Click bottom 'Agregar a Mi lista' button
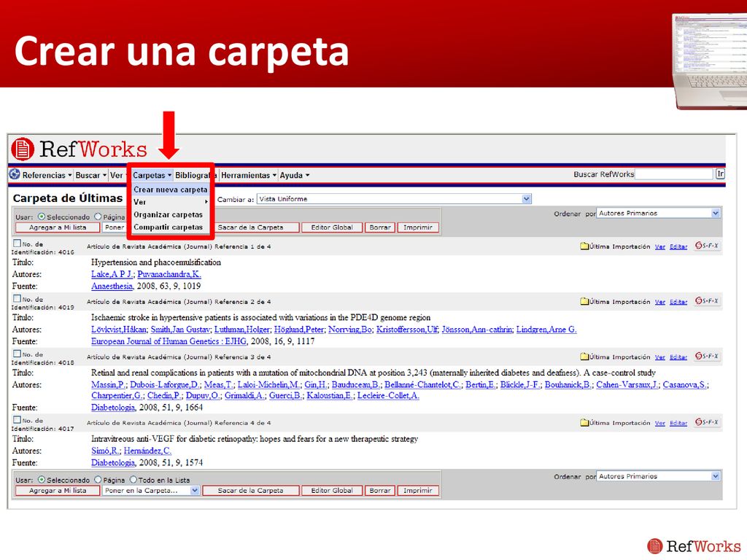Viewport: 747px width, 560px height. (x=58, y=491)
